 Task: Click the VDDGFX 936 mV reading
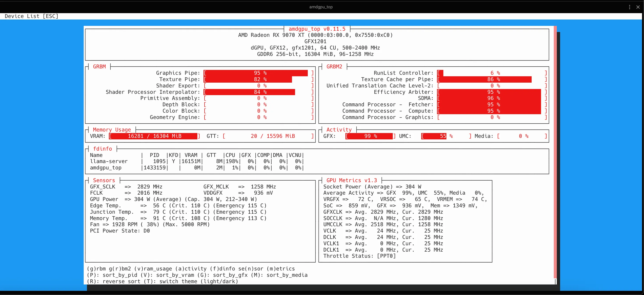[x=238, y=193]
